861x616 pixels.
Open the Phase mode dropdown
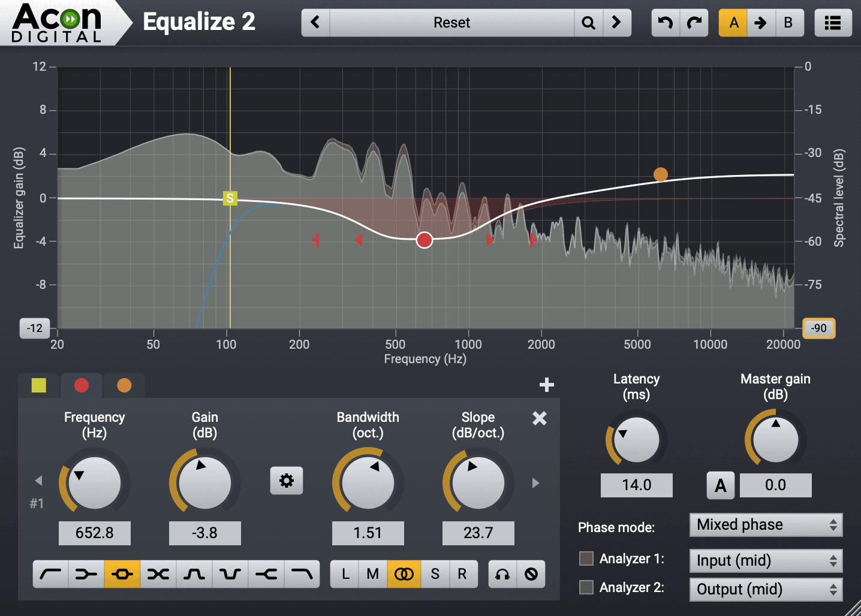tap(766, 524)
